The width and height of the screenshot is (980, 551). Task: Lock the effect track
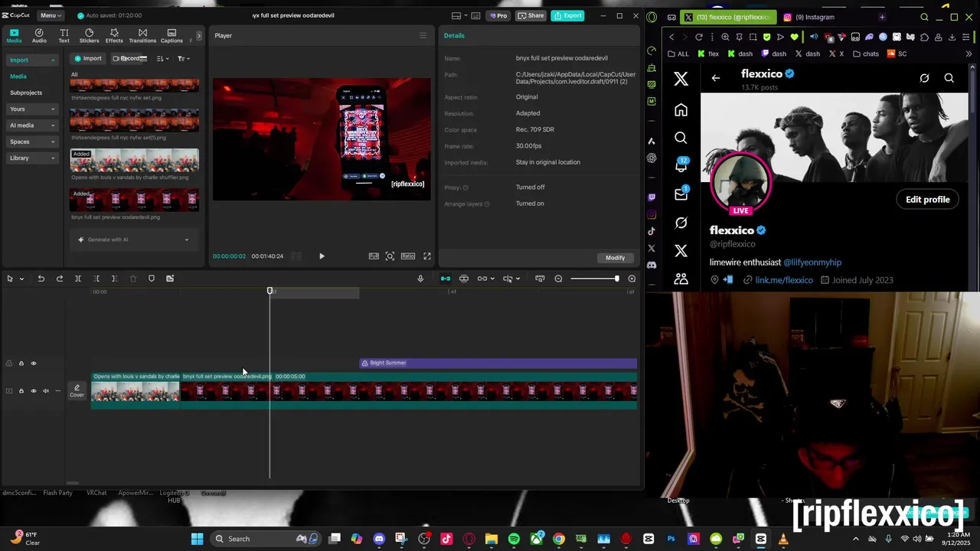21,364
